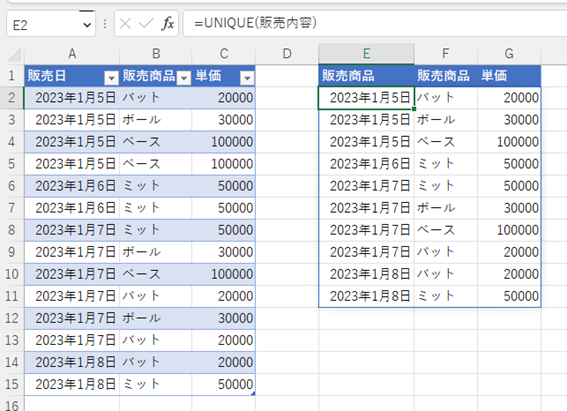Click cell B4 containing ベース

[155, 142]
